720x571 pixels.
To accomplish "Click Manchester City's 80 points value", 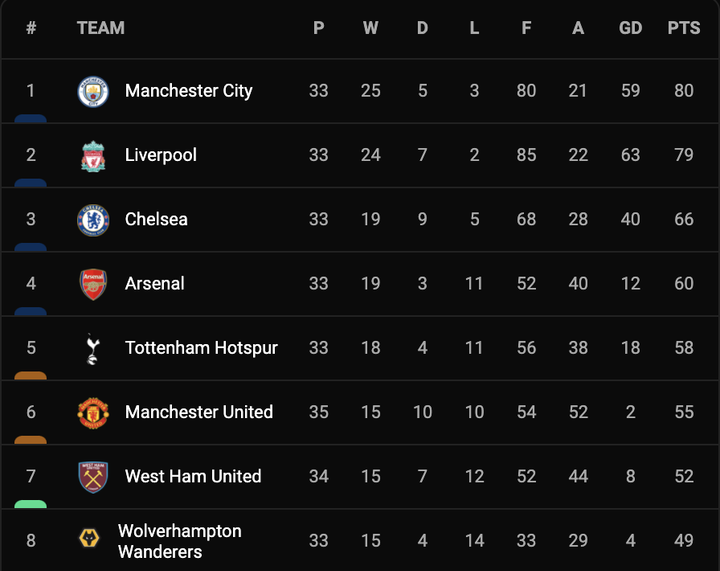I will click(684, 91).
